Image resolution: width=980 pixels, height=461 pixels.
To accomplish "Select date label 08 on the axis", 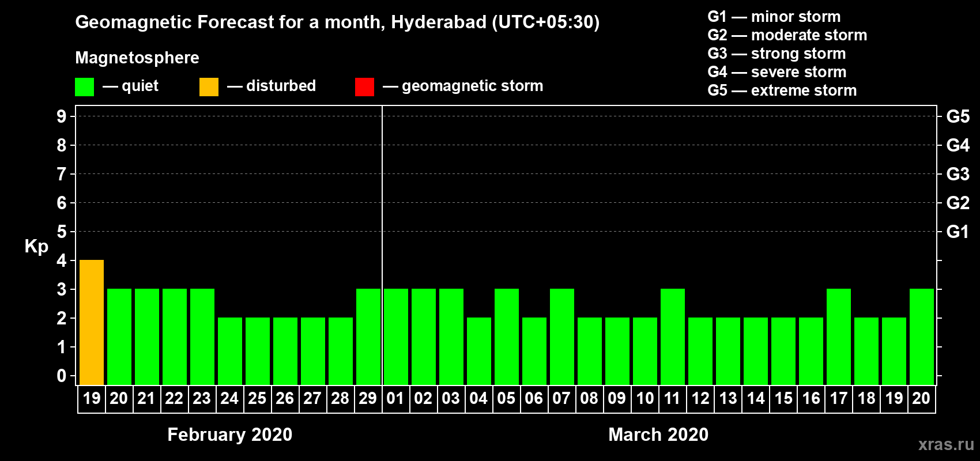I will [x=589, y=398].
